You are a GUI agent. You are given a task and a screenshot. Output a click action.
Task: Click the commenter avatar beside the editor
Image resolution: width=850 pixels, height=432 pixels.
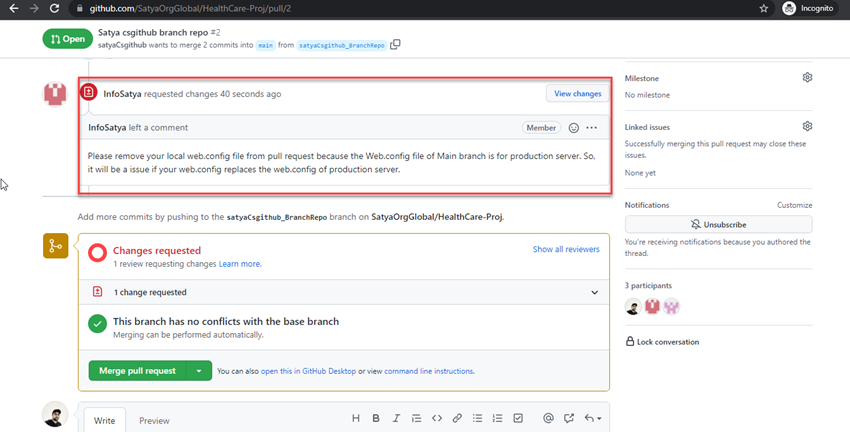[55, 414]
